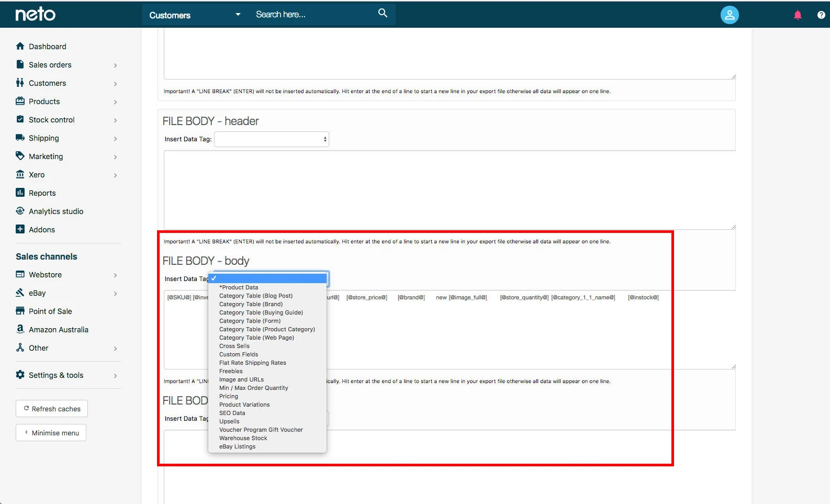The width and height of the screenshot is (830, 504).
Task: Click the Reports chart icon
Action: [x=20, y=193]
